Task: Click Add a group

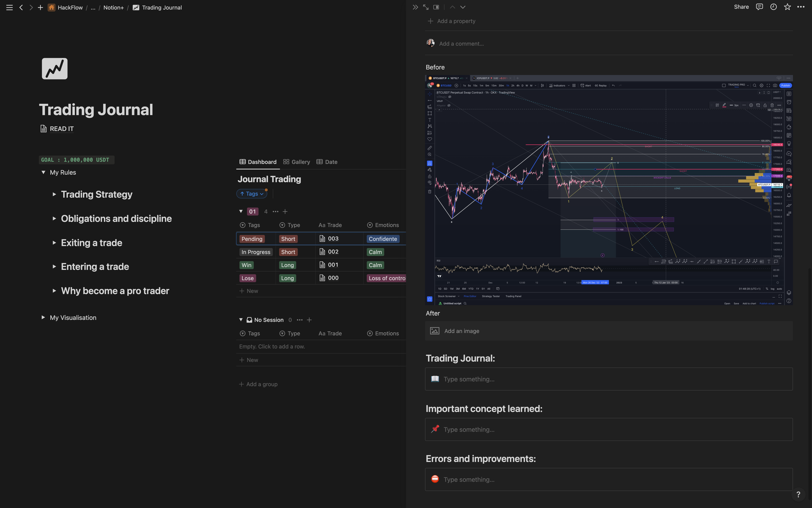Action: pyautogui.click(x=258, y=384)
